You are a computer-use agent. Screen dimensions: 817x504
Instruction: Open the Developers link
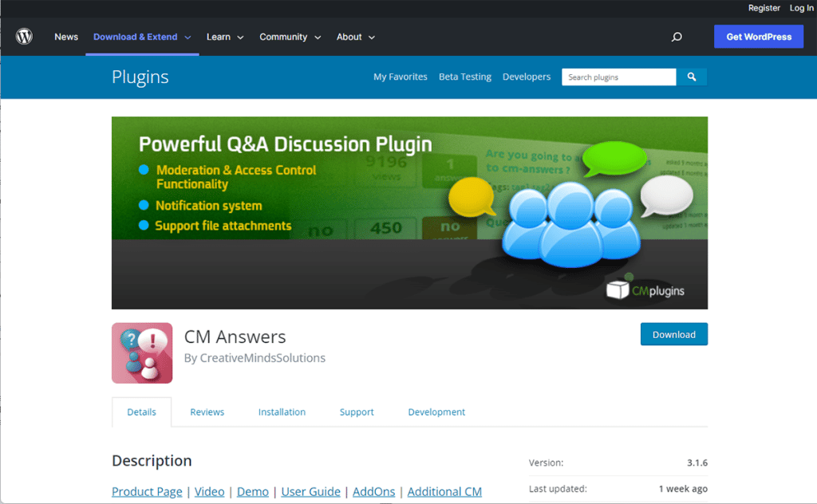(527, 77)
